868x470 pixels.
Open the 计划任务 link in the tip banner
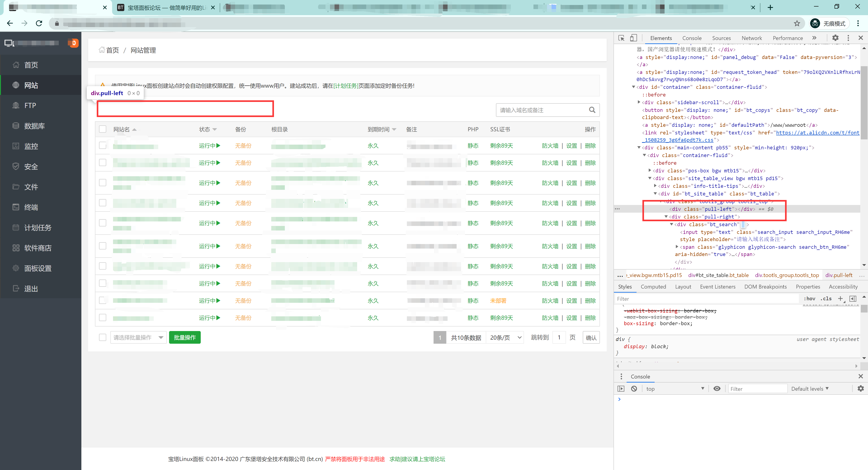pyautogui.click(x=346, y=86)
